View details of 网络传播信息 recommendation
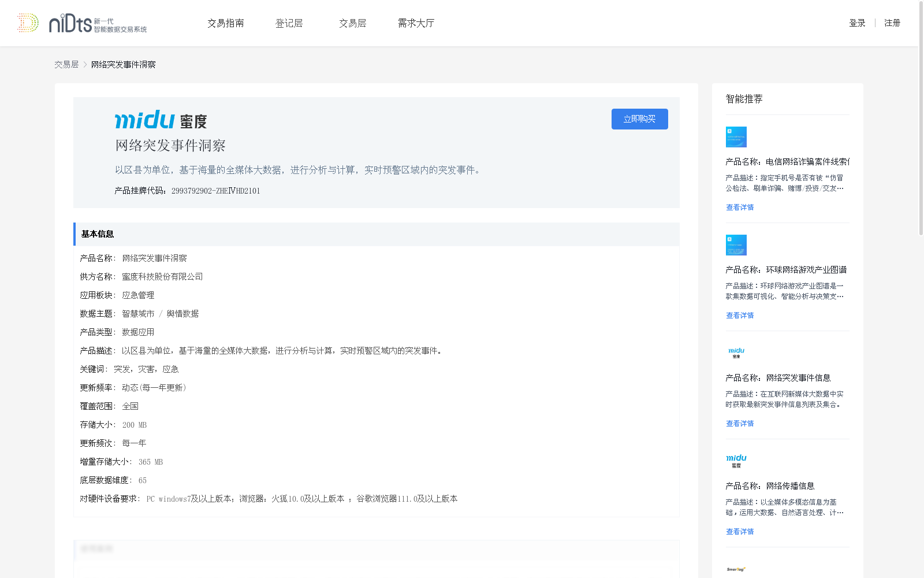Image resolution: width=924 pixels, height=578 pixels. point(740,532)
